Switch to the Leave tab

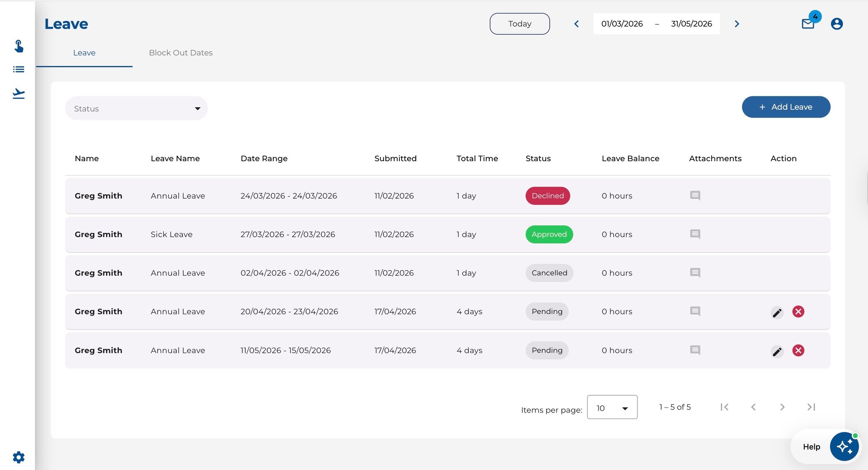84,53
